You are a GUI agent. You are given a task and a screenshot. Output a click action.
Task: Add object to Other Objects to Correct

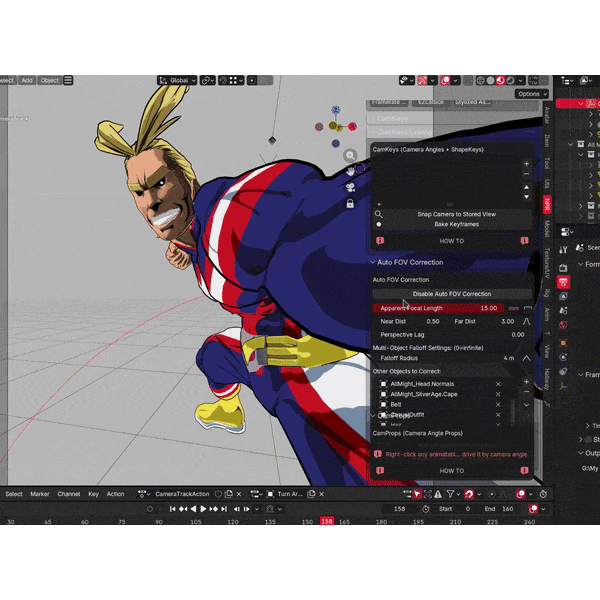(527, 382)
